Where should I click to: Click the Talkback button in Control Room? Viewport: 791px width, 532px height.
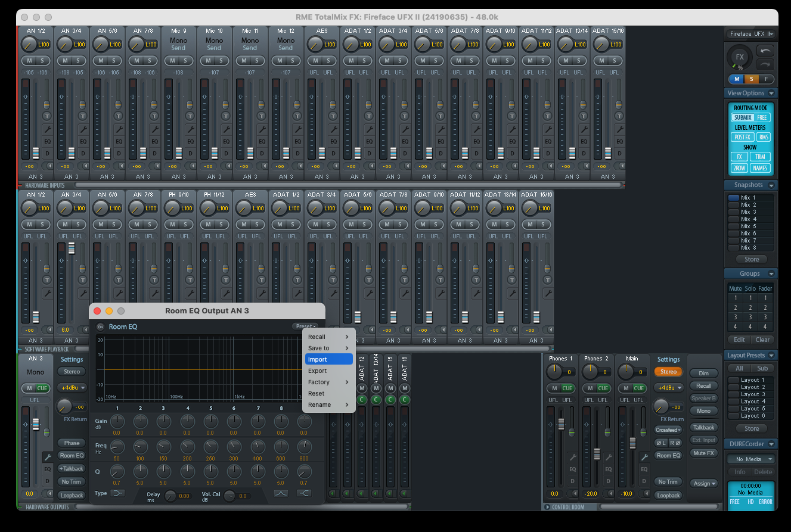[704, 427]
